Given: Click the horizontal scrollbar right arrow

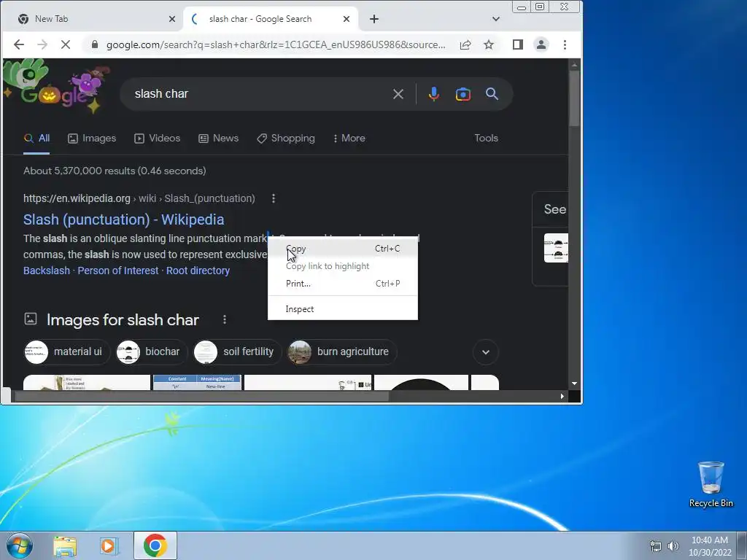Looking at the screenshot, I should pyautogui.click(x=562, y=396).
